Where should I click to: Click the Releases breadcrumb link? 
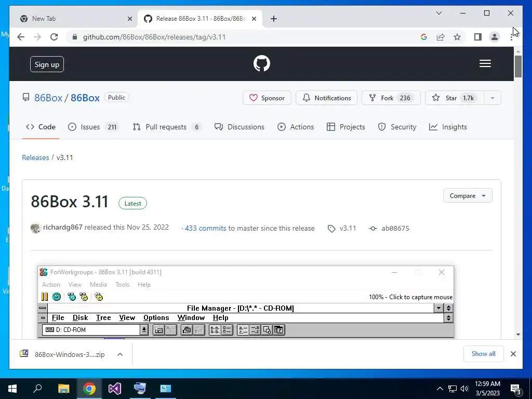35,157
